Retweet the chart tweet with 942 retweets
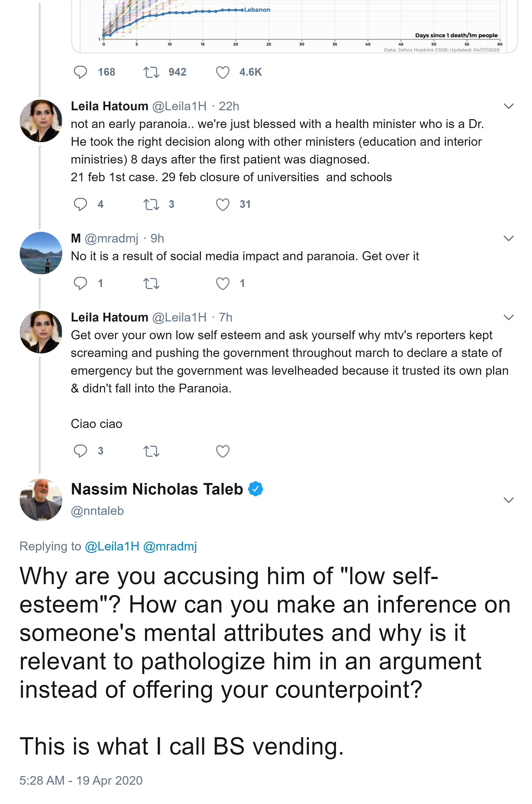Viewport: 532px width, 804px height. pos(151,72)
